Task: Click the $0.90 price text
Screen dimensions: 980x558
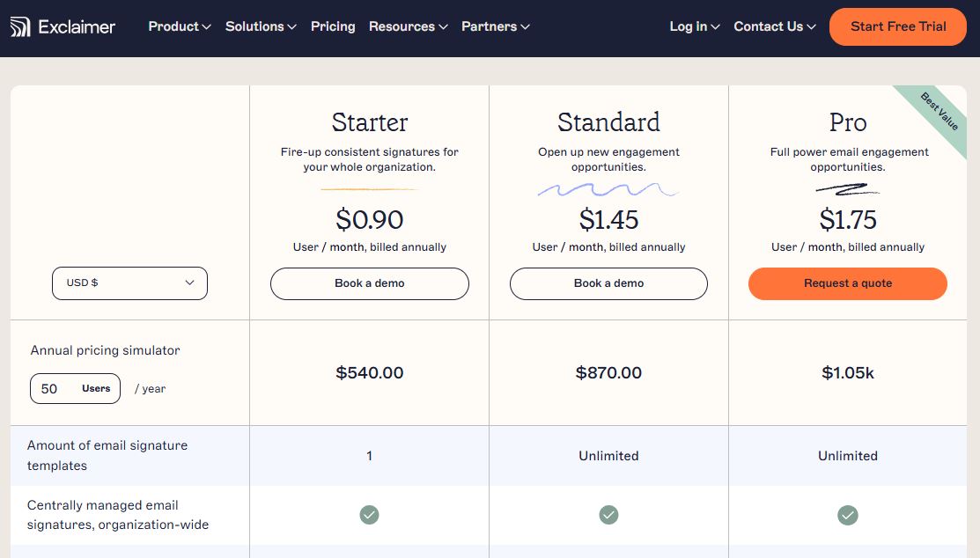Action: [370, 219]
